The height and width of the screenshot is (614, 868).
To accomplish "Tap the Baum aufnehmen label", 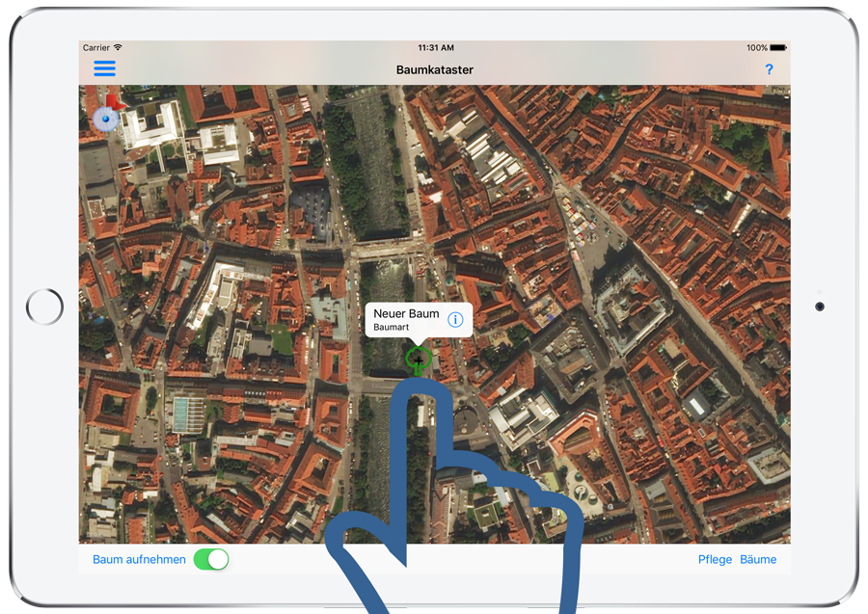I will 139,559.
